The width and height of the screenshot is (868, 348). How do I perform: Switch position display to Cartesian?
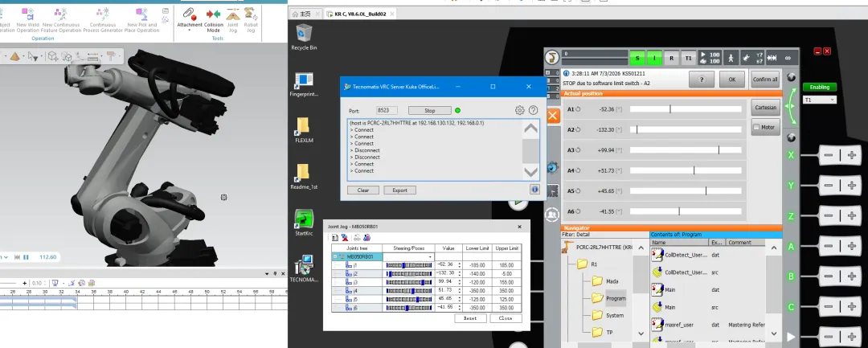(766, 108)
